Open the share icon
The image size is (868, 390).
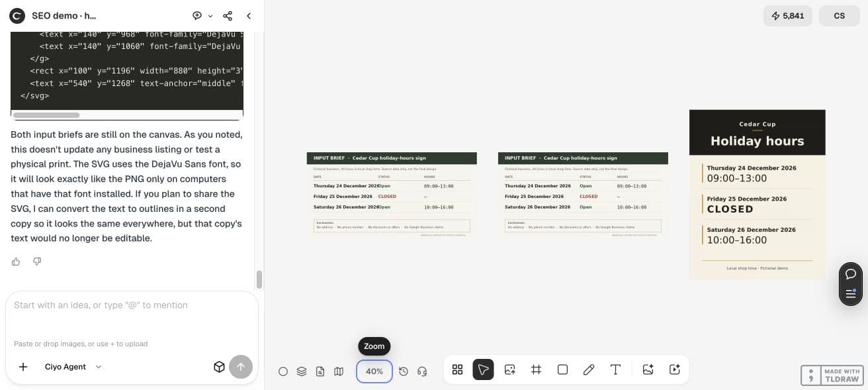click(x=228, y=16)
